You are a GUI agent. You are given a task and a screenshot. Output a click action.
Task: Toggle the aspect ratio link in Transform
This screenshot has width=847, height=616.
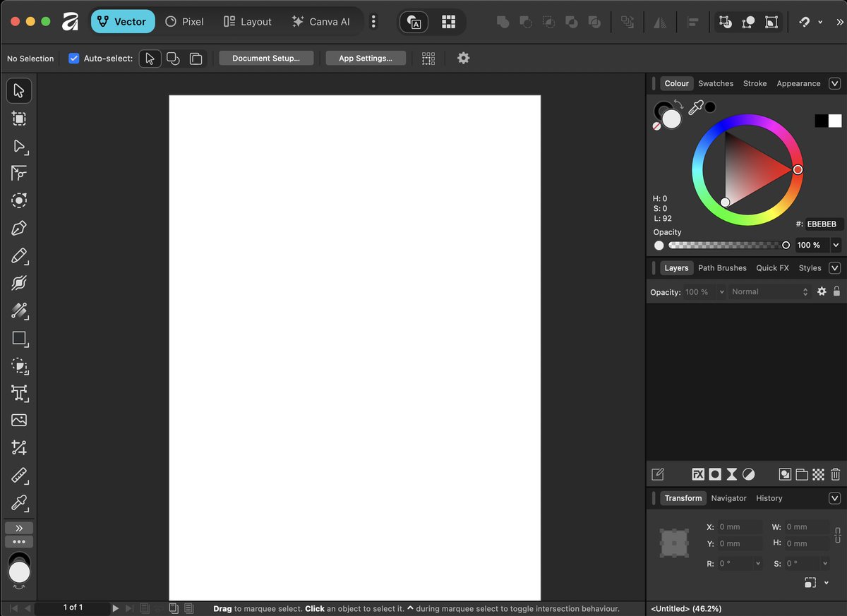tap(838, 535)
